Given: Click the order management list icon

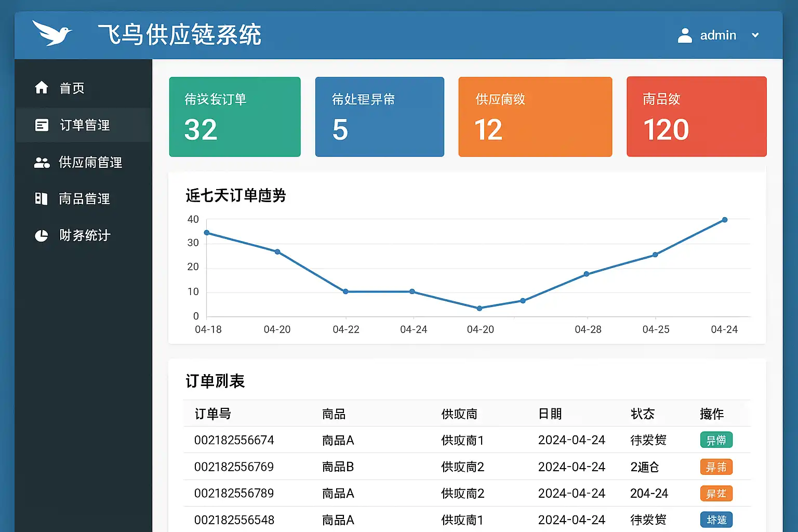Looking at the screenshot, I should 42,125.
